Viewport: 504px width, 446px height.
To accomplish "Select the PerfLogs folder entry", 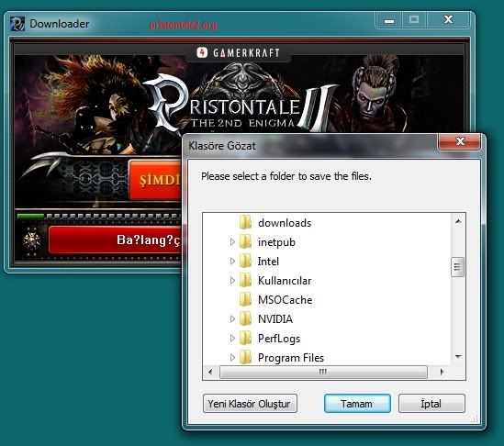I will tap(279, 339).
